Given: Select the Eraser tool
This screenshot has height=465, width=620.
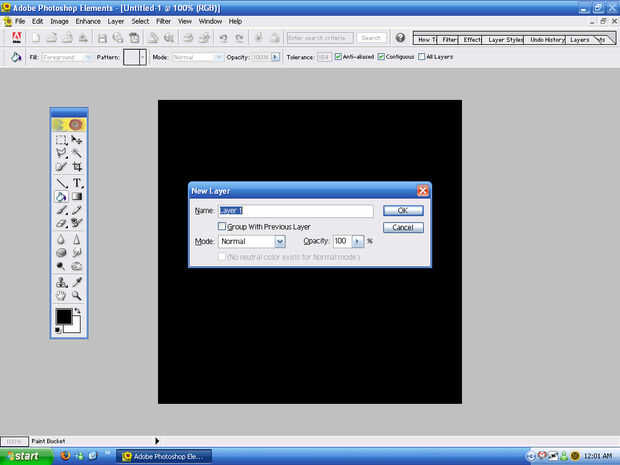Looking at the screenshot, I should coord(61,223).
